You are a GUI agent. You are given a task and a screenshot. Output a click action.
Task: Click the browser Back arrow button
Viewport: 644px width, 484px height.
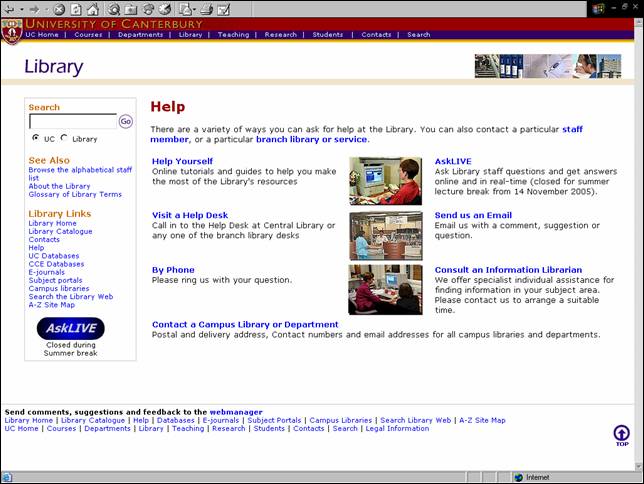click(9, 9)
